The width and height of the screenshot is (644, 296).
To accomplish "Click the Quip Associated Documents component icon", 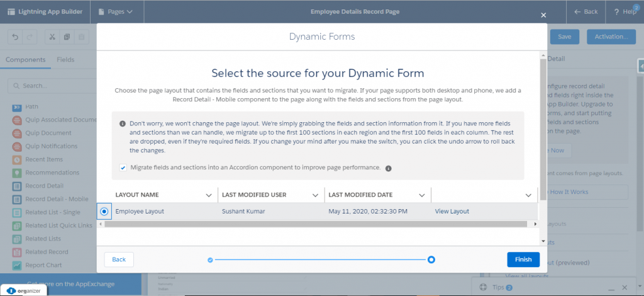I will [x=17, y=120].
